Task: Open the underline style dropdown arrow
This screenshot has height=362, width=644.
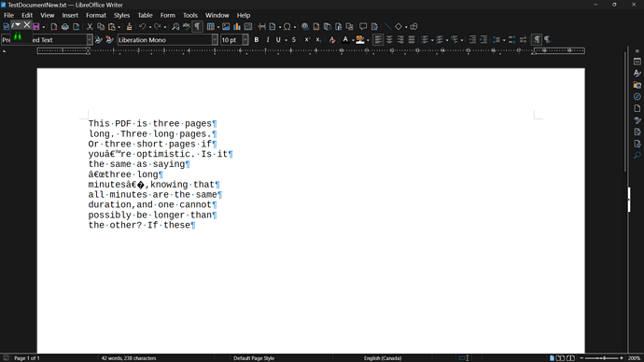Action: tap(286, 40)
